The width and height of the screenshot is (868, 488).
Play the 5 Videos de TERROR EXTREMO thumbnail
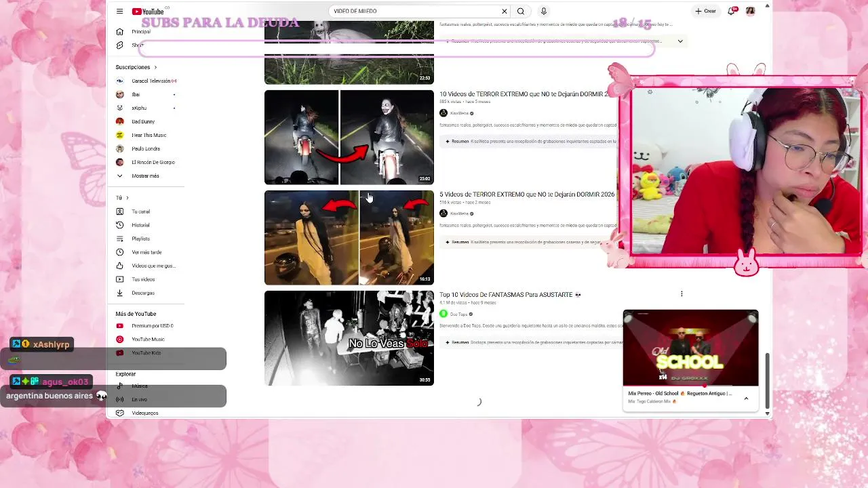[349, 238]
